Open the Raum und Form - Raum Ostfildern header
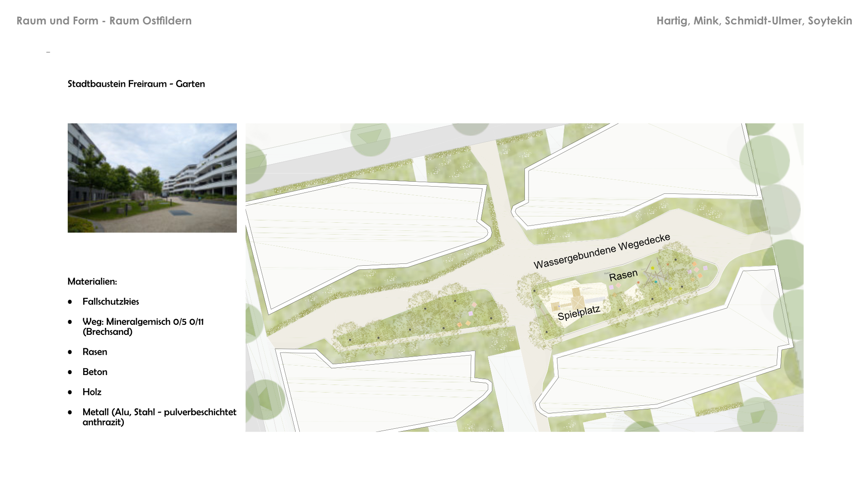Image resolution: width=868 pixels, height=488 pixels. pyautogui.click(x=104, y=21)
